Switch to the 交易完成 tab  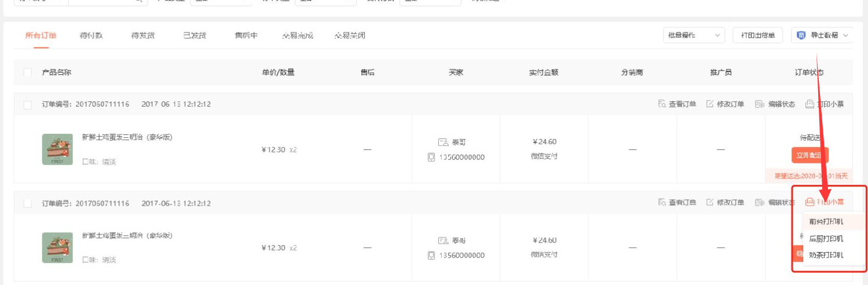click(x=298, y=35)
